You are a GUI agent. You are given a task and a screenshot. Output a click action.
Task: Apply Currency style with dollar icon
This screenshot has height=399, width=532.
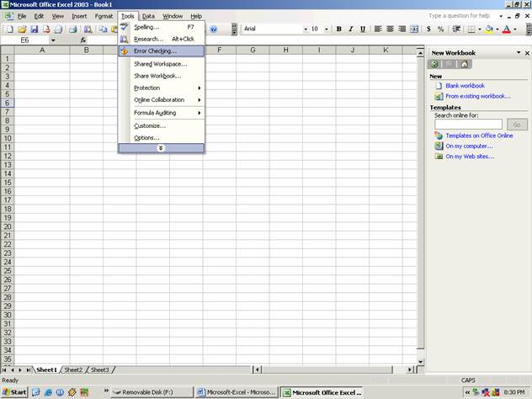point(428,29)
